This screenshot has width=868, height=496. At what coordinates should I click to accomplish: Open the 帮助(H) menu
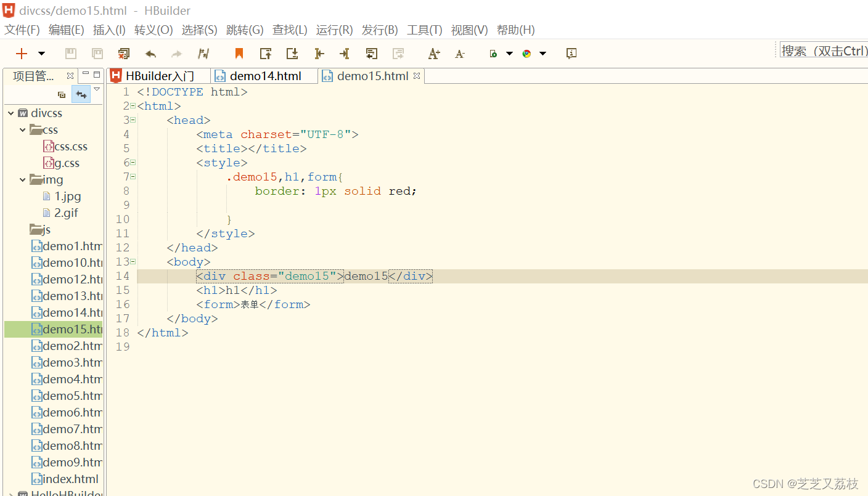coord(515,30)
